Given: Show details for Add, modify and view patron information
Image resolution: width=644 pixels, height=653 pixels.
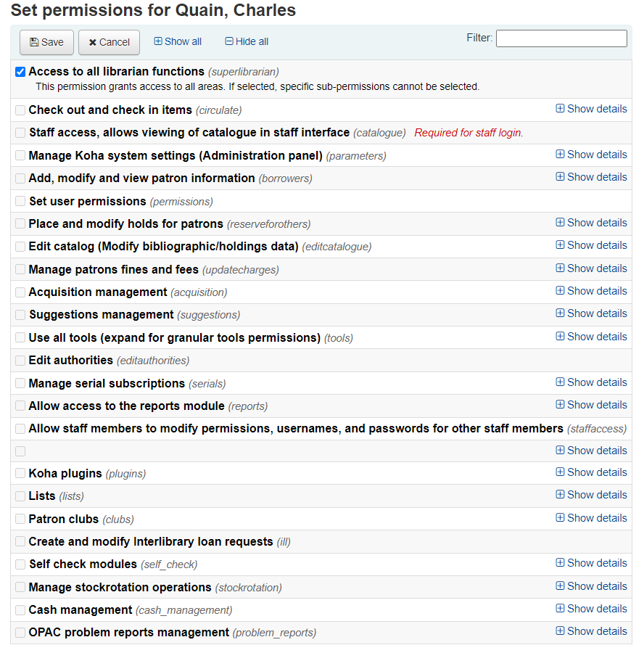Looking at the screenshot, I should [592, 177].
